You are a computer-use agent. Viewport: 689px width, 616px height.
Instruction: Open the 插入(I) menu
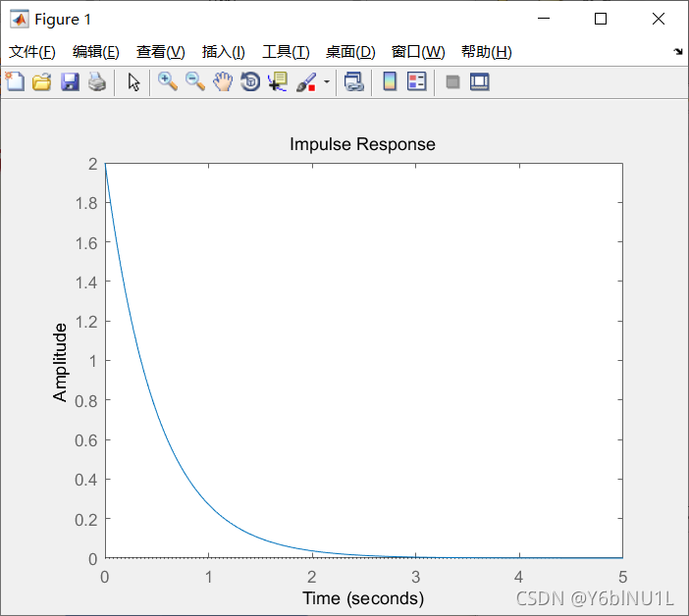coord(223,52)
